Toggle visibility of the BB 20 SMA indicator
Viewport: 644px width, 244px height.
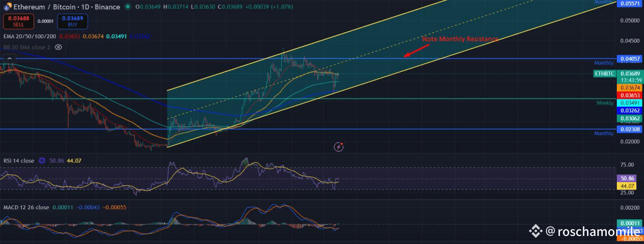pyautogui.click(x=58, y=47)
